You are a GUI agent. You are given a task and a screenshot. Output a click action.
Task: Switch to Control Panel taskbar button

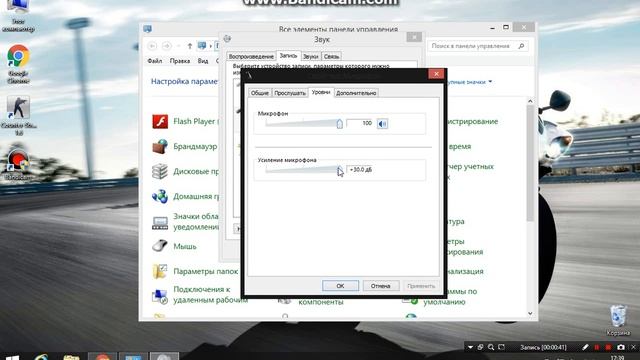coord(133,356)
